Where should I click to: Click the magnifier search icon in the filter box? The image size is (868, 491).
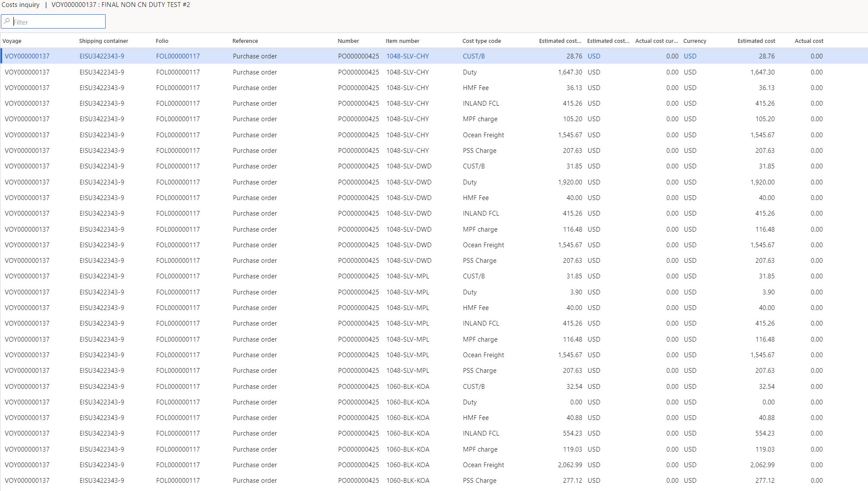[x=7, y=21]
